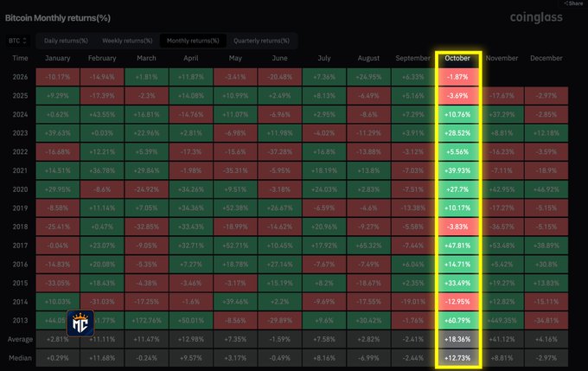Switch to the Weekly returns(%) tab
The height and width of the screenshot is (371, 588).
tap(127, 41)
